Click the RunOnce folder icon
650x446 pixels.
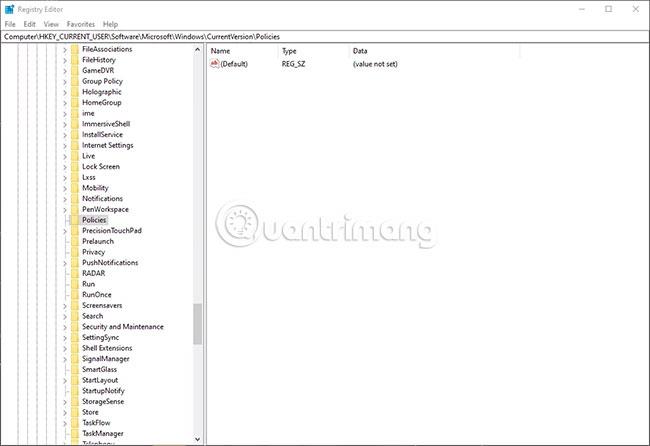[x=75, y=295]
